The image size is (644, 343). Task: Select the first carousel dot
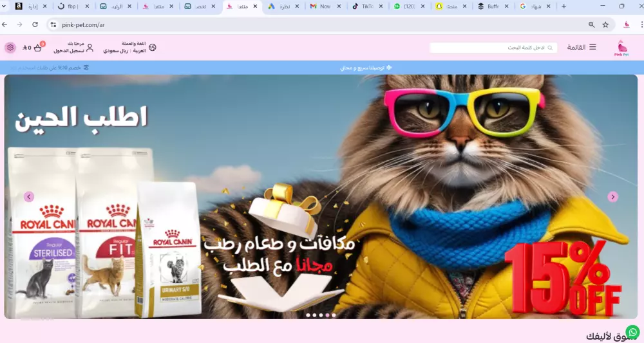[308, 315]
